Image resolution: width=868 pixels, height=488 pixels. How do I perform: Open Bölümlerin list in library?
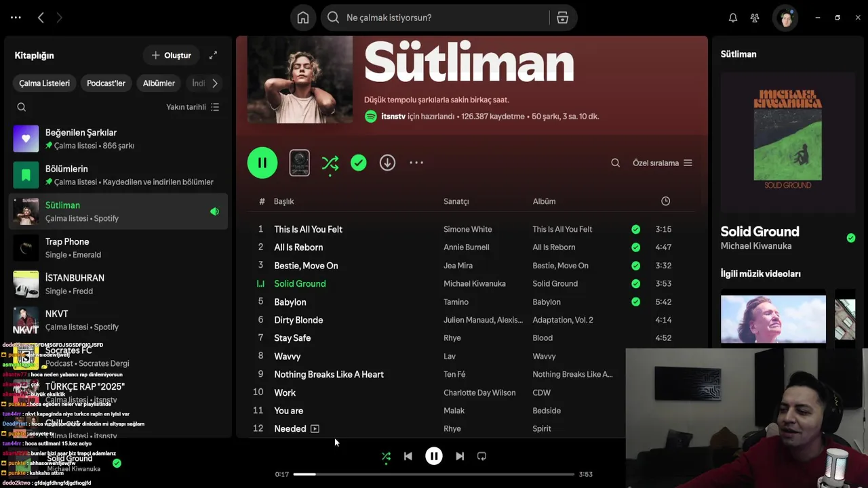pyautogui.click(x=119, y=175)
